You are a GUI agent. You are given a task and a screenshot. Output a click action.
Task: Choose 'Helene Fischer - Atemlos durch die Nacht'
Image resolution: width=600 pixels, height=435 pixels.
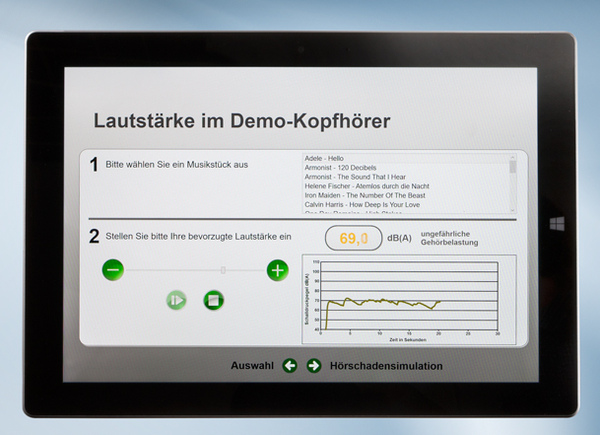point(407,186)
